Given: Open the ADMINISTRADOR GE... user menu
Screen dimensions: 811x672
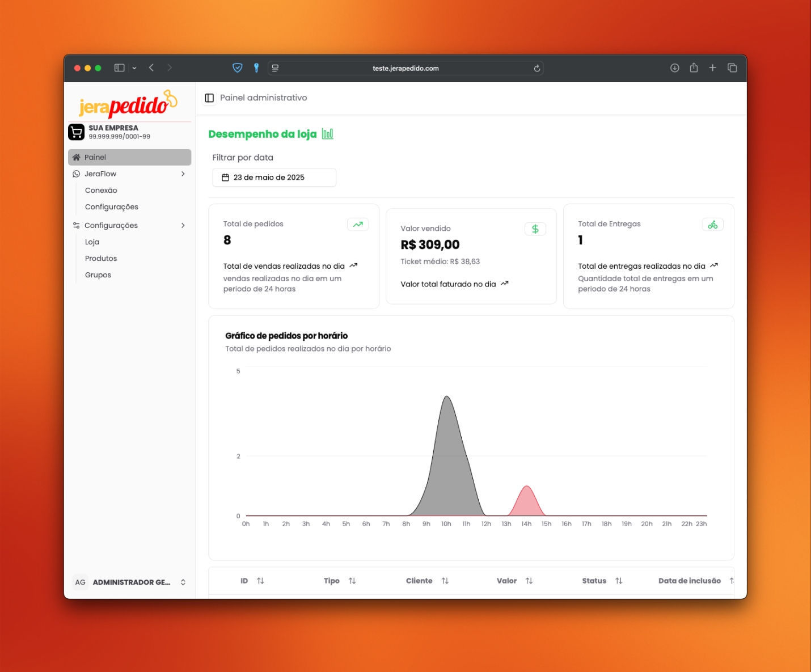Looking at the screenshot, I should (130, 582).
